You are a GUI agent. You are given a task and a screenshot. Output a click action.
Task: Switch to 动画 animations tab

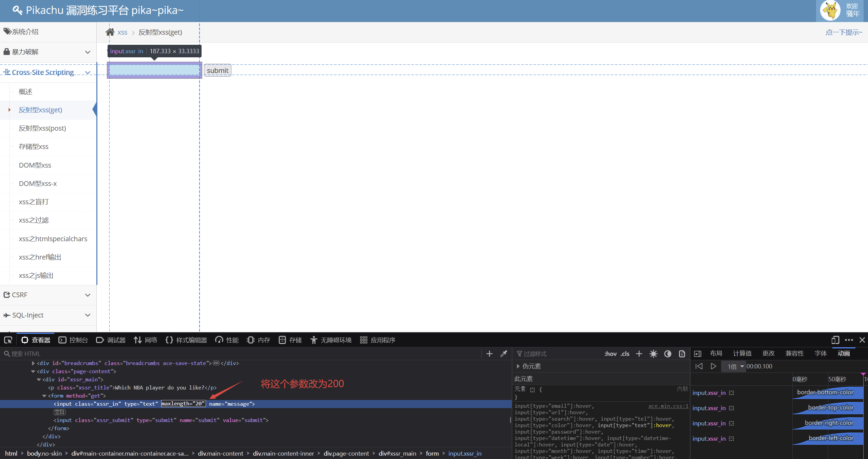844,353
